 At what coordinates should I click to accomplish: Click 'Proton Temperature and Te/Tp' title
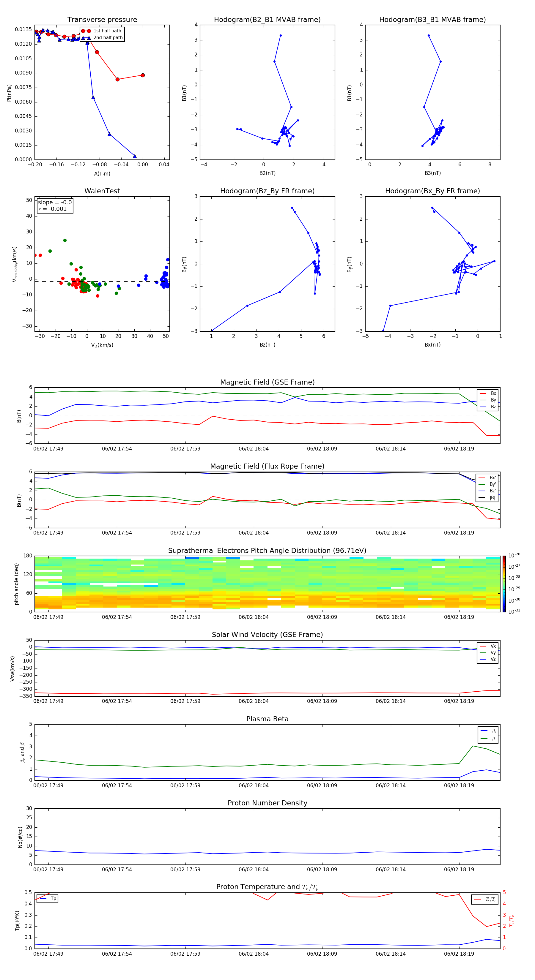tap(267, 887)
